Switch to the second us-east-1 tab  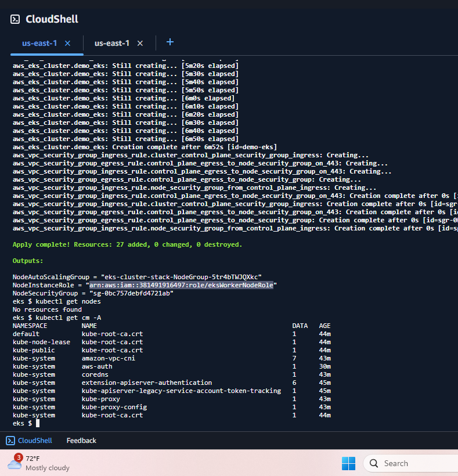(111, 44)
